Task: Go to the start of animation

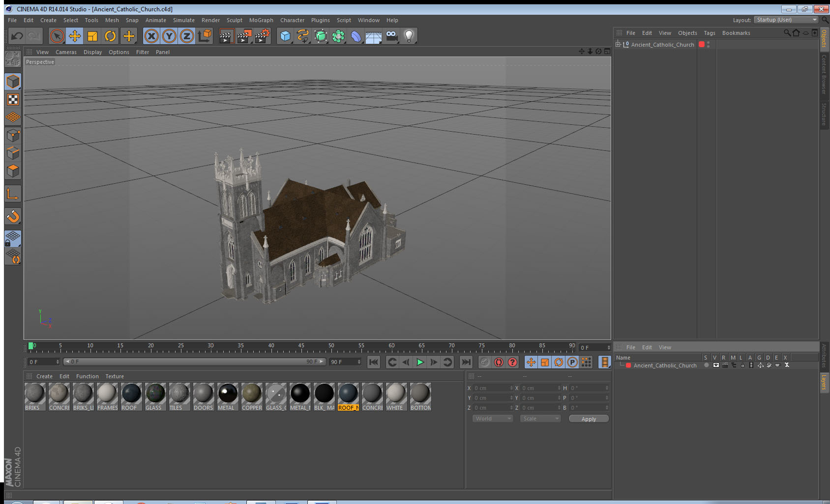Action: [x=374, y=362]
